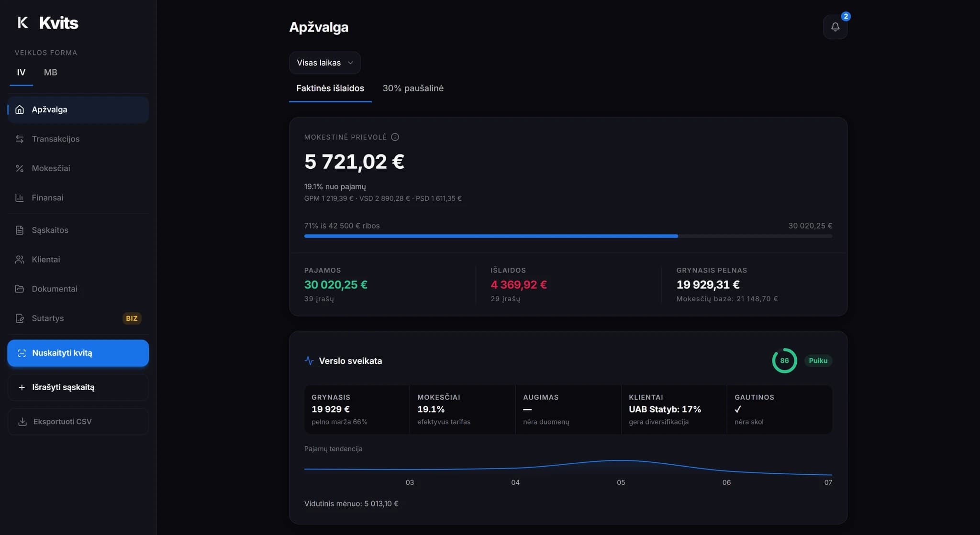Click the folder icon beside Dokumentai

[20, 289]
